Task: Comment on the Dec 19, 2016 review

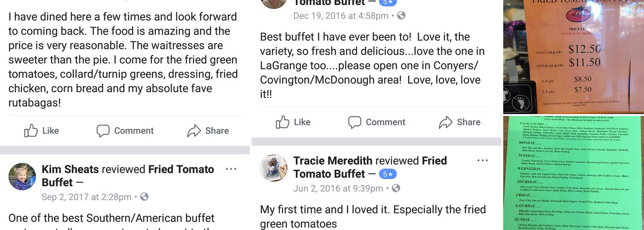Action: coord(355,122)
